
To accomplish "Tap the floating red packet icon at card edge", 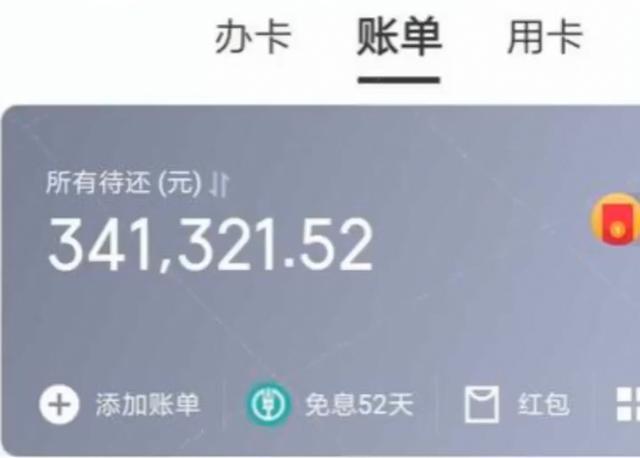I will (616, 220).
